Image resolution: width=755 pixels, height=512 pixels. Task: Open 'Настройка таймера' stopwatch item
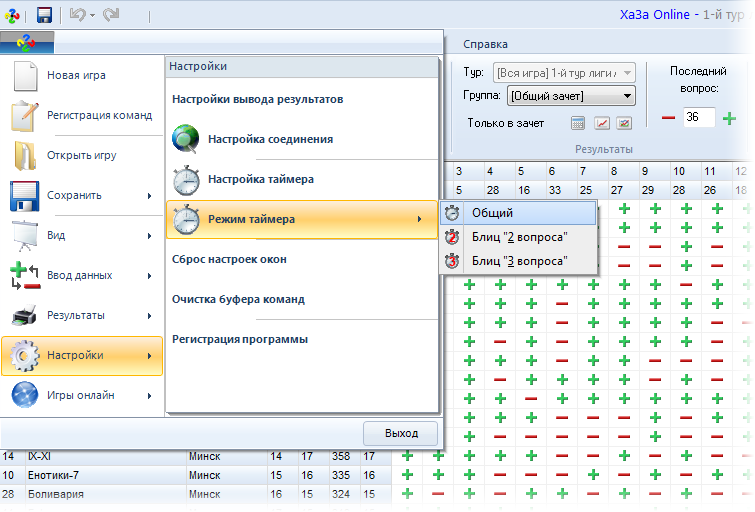pos(260,179)
